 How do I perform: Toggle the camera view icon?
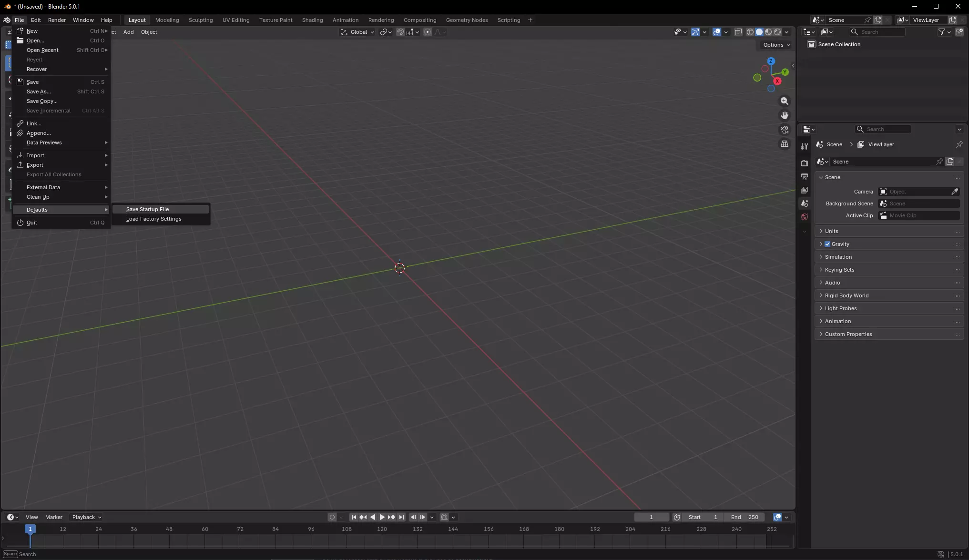coord(784,130)
